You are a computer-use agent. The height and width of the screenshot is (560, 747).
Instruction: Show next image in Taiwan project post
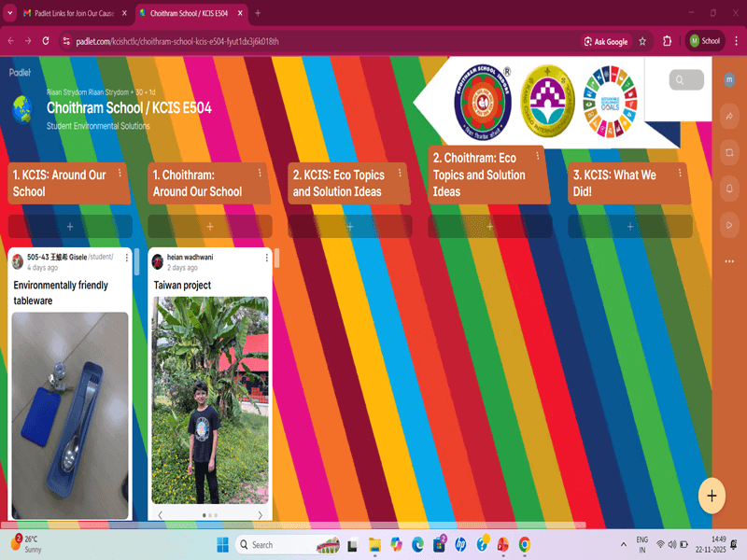[261, 515]
